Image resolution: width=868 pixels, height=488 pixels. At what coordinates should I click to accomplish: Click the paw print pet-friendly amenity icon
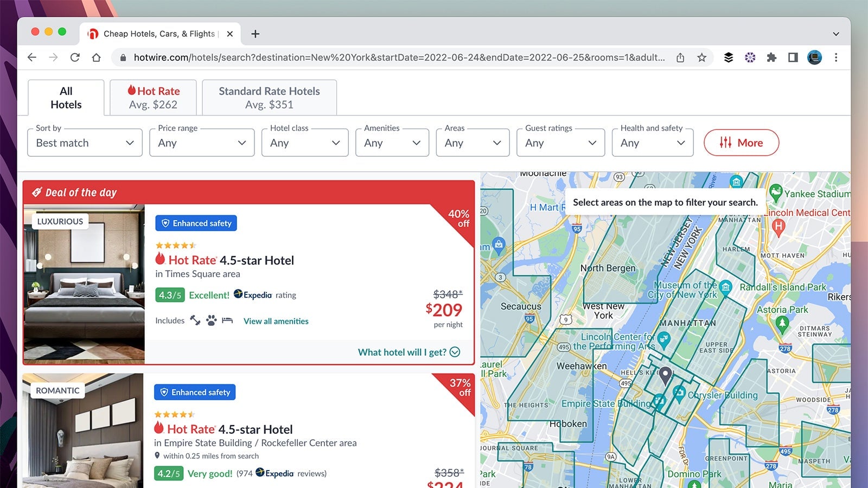(x=212, y=320)
